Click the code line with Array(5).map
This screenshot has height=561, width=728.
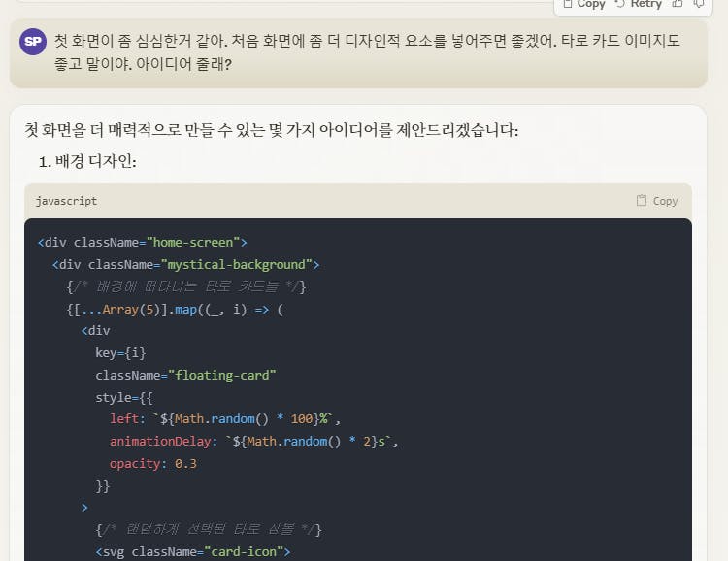coord(175,309)
